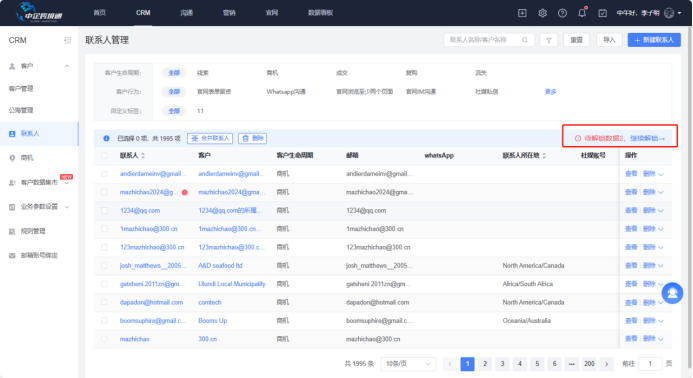The height and width of the screenshot is (378, 693).
Task: Click 合并联系人 button
Action: pyautogui.click(x=210, y=138)
